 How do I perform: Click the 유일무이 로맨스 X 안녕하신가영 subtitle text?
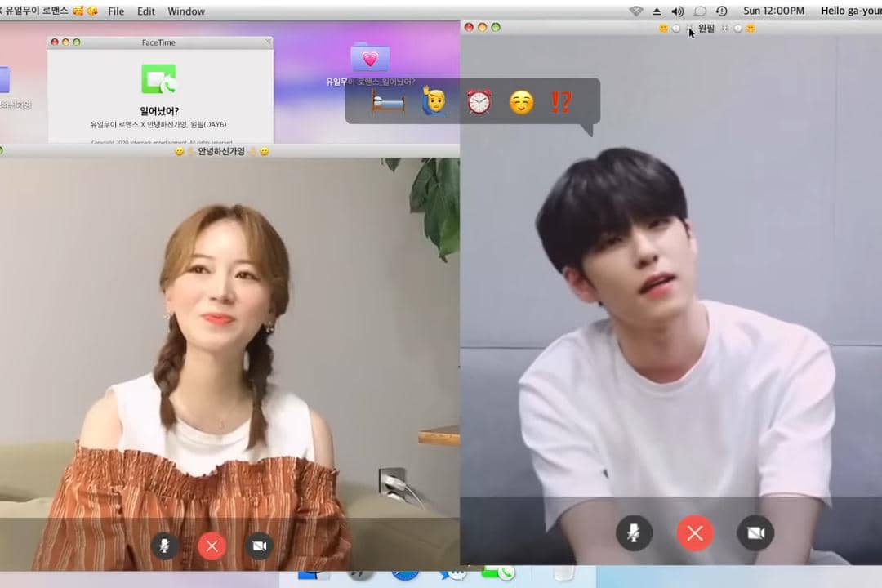(158, 124)
